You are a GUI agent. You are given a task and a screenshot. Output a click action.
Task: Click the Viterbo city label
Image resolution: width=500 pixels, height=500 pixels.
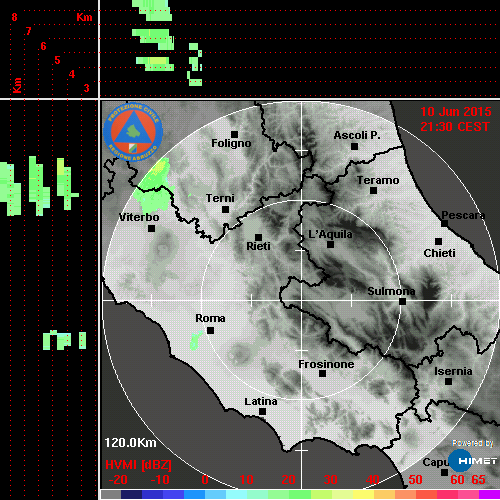139,217
